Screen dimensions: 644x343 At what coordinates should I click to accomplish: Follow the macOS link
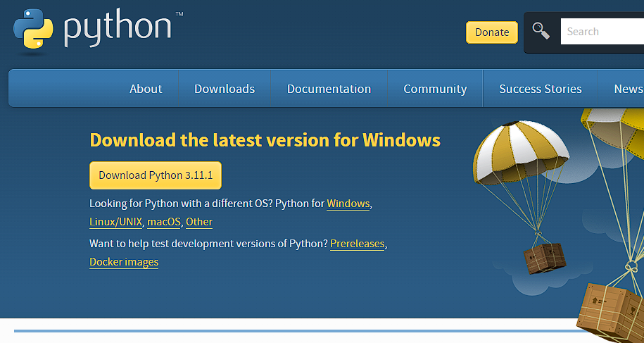(164, 222)
